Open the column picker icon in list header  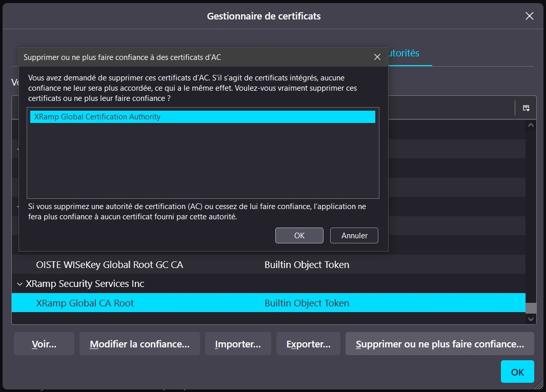pos(525,108)
